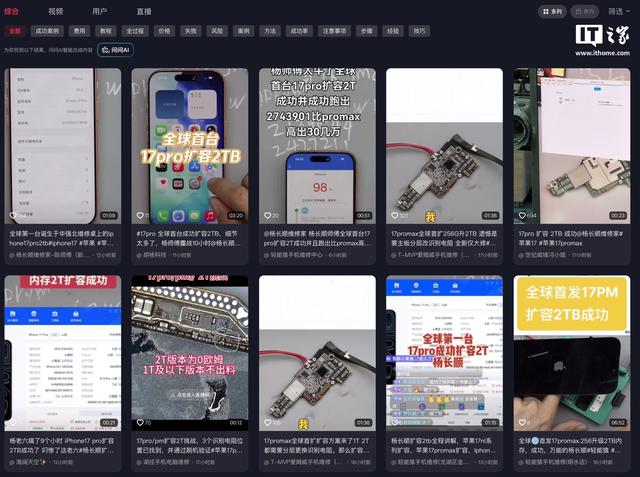Image resolution: width=640 pixels, height=477 pixels.
Task: Select multi-column grid view toggle
Action: (x=552, y=12)
